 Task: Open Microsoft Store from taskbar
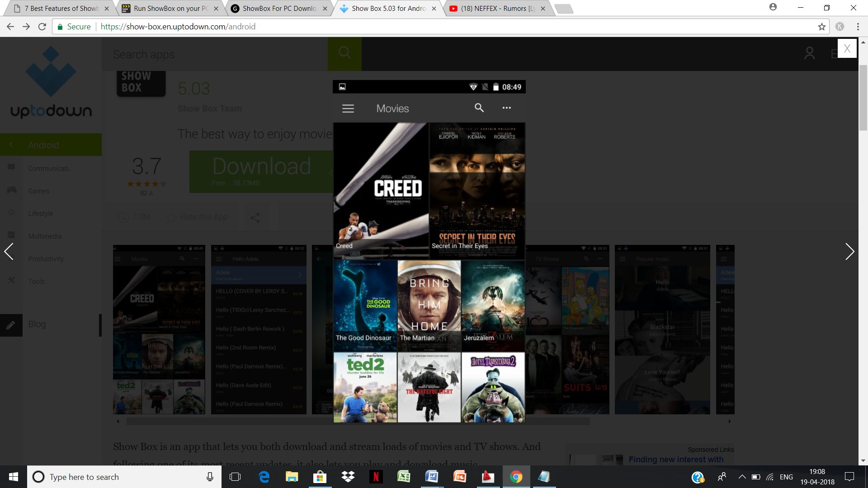tap(320, 477)
